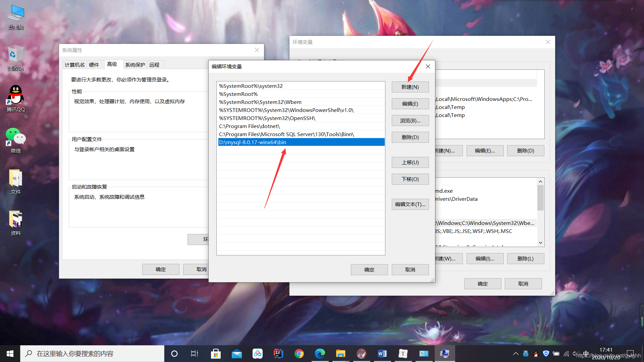Show hidden system tray icons
The width and height of the screenshot is (644, 362).
tap(516, 354)
